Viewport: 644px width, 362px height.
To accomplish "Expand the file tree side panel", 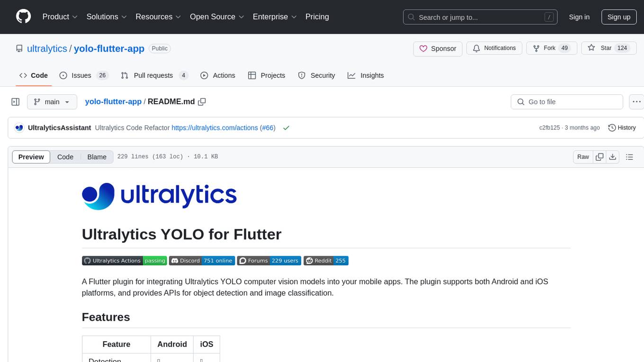I will point(15,102).
